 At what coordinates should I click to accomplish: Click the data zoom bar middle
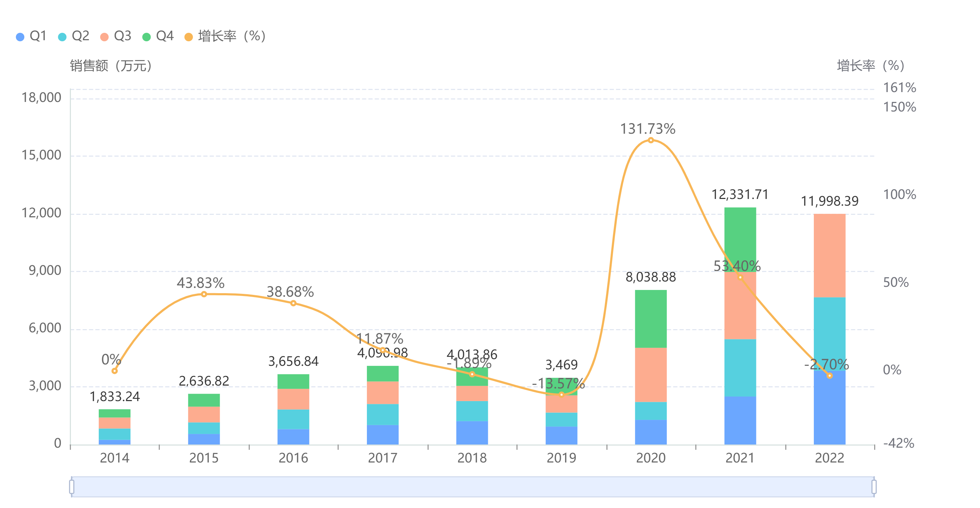pos(472,487)
